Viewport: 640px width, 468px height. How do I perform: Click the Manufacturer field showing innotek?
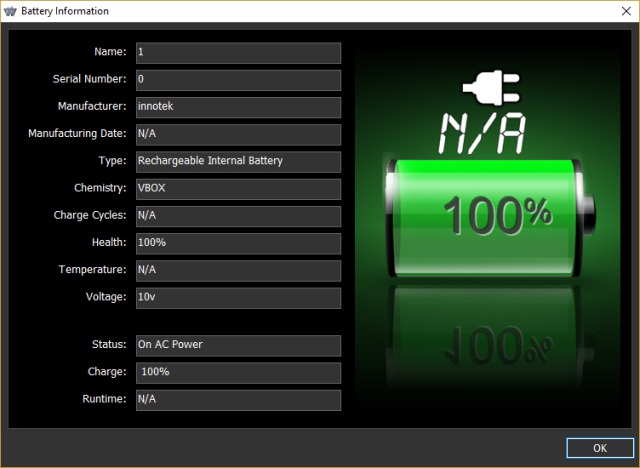coord(237,107)
